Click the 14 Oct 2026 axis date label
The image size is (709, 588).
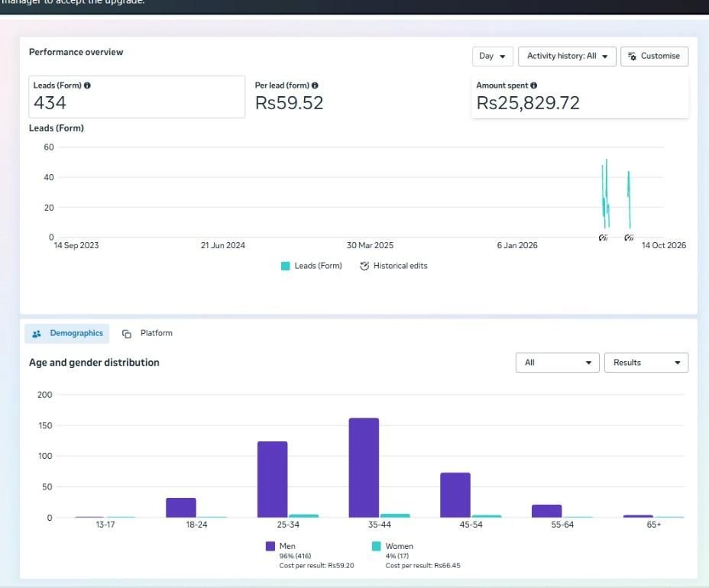point(664,245)
